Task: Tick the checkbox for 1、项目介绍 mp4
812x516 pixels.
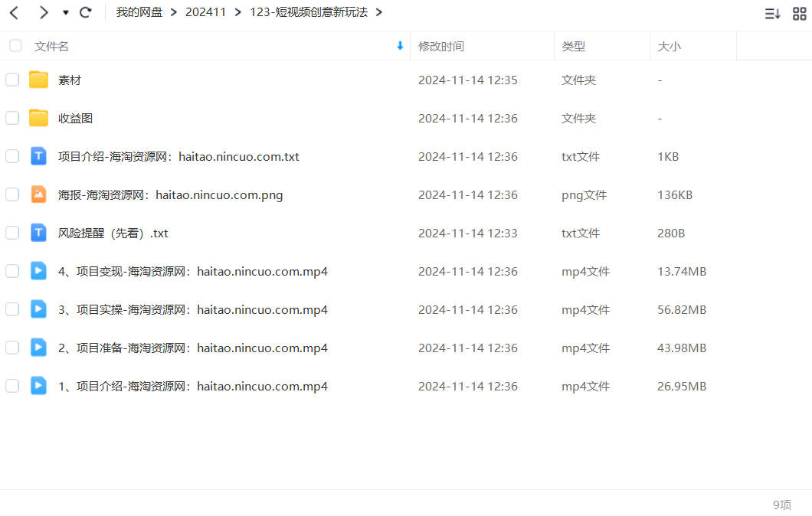Action: click(12, 386)
